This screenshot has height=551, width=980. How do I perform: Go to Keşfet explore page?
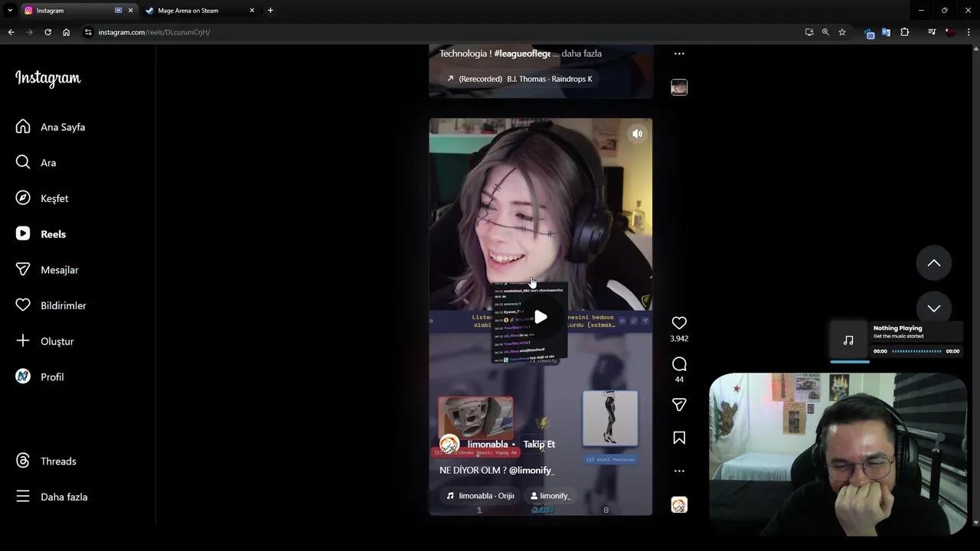pos(42,198)
